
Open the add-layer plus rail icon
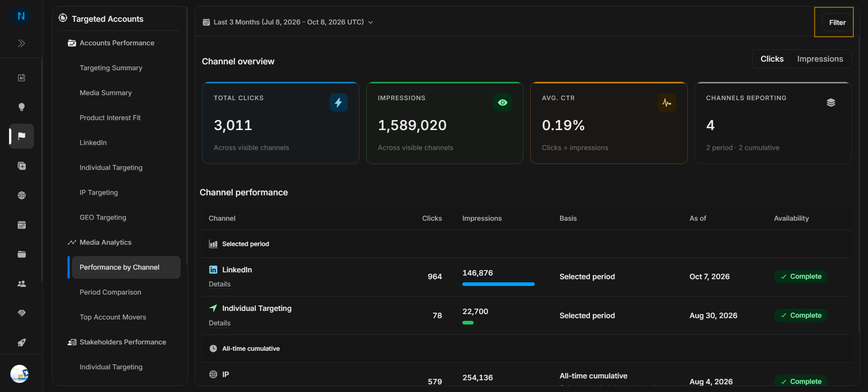click(x=21, y=166)
